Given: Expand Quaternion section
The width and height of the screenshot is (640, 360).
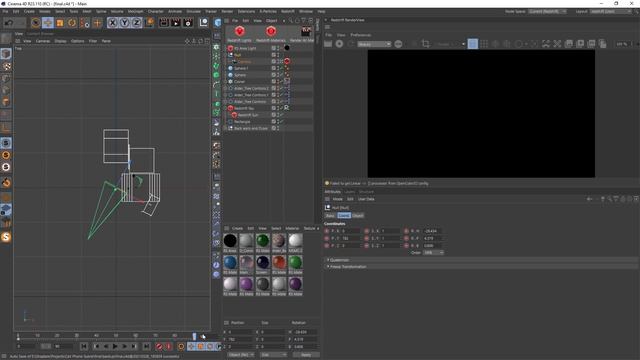Looking at the screenshot, I should point(340,260).
